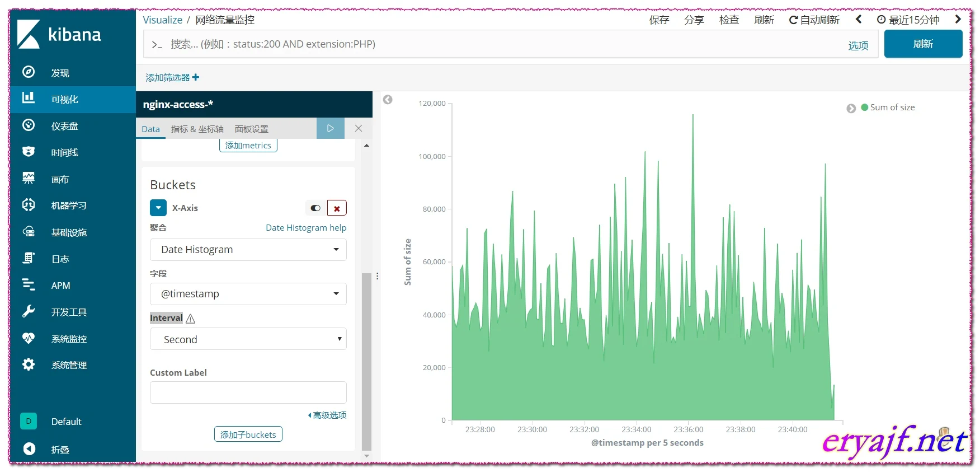The width and height of the screenshot is (980, 472).
Task: Click the 23:34:00 x-axis tick label
Action: tap(636, 429)
